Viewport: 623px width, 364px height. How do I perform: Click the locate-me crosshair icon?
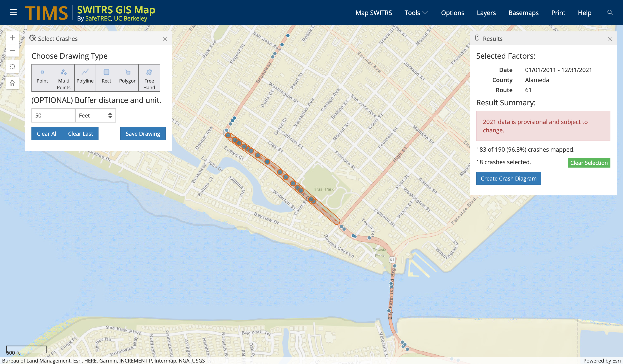pyautogui.click(x=12, y=67)
